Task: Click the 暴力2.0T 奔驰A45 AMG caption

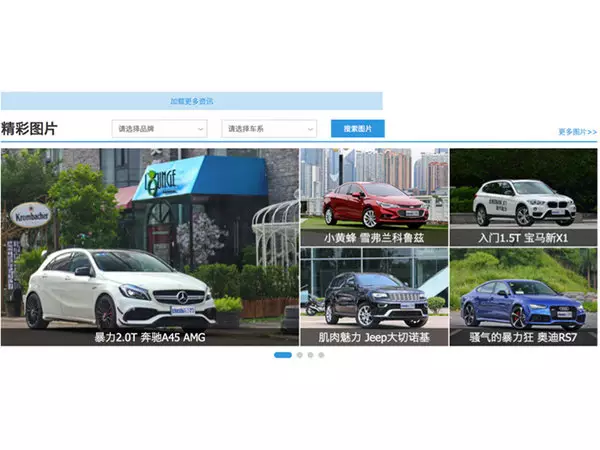Action: click(150, 338)
